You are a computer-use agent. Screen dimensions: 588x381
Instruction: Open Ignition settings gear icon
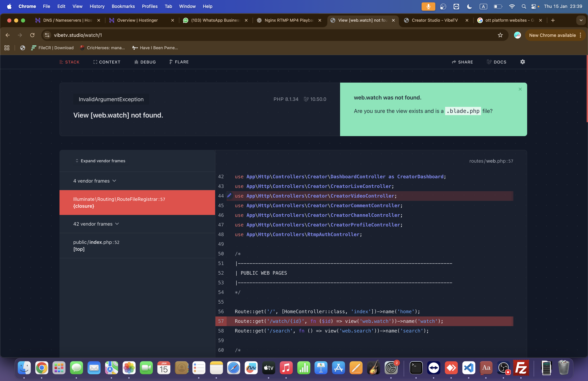(522, 62)
